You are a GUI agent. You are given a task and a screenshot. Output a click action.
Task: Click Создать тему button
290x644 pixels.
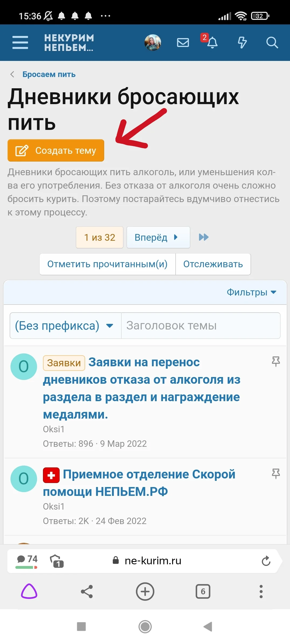(x=56, y=150)
